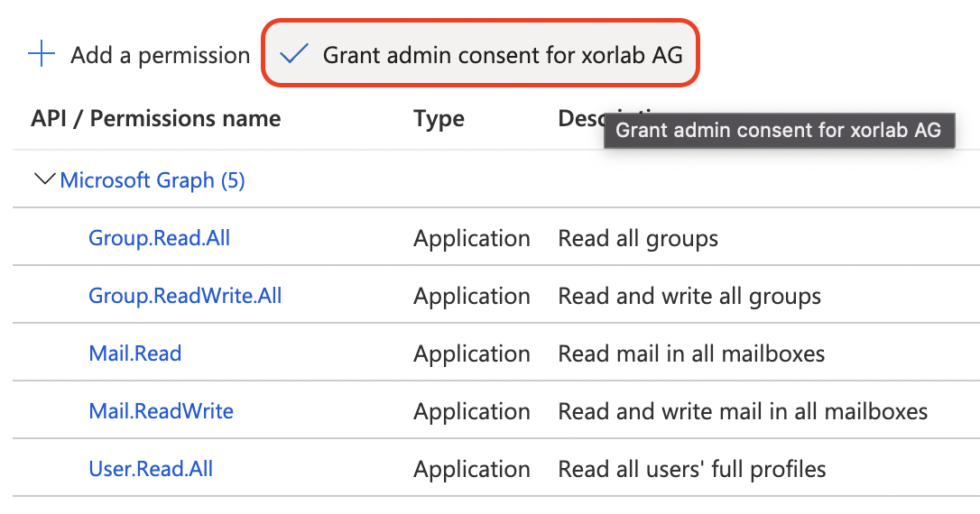980x514 pixels.
Task: Open the Mail.ReadWrite permission
Action: [x=162, y=411]
